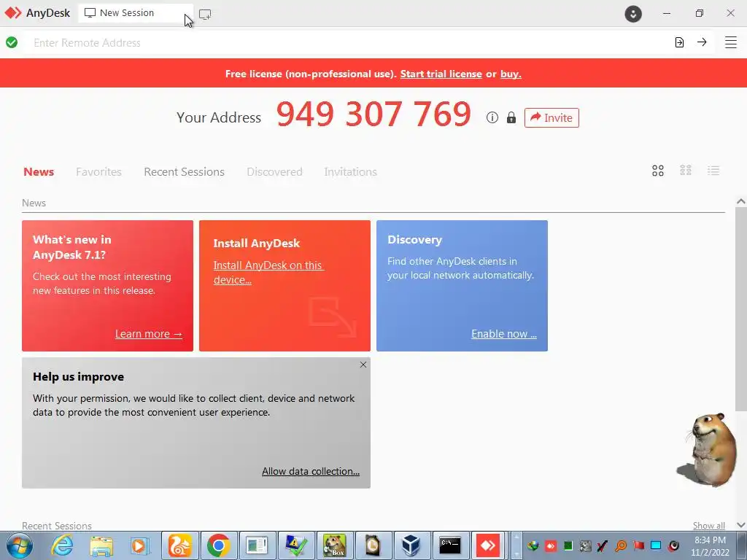Viewport: 747px width, 560px height.
Task: Click the Allow data collection link
Action: 311,471
